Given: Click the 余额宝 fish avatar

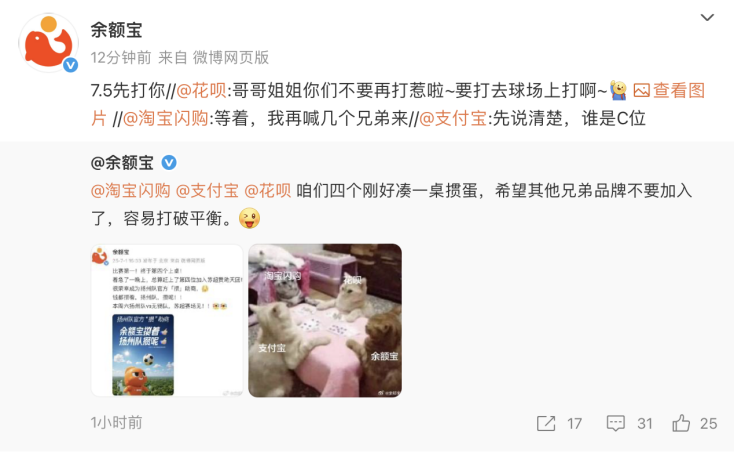Looking at the screenshot, I should click(48, 43).
